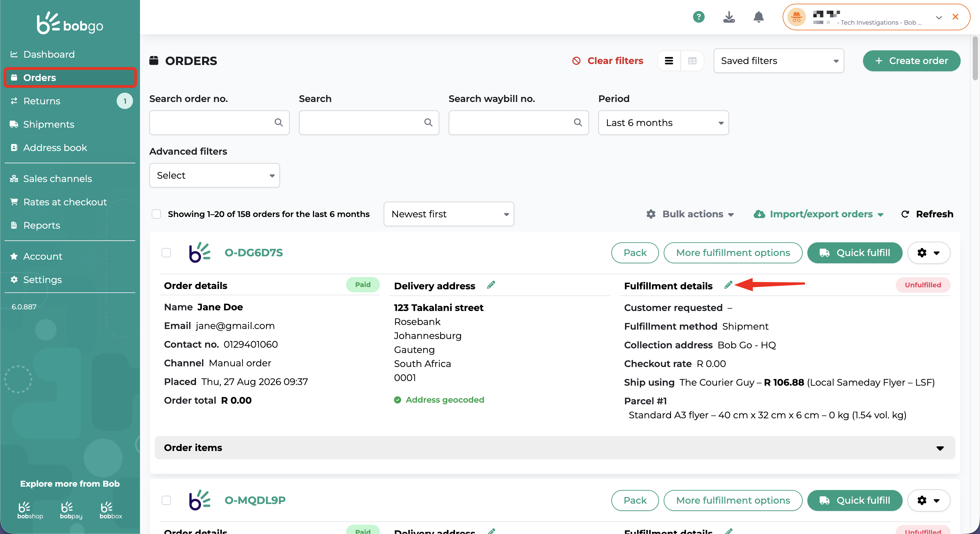Open Settings in sidebar
The image size is (980, 534).
(70, 280)
